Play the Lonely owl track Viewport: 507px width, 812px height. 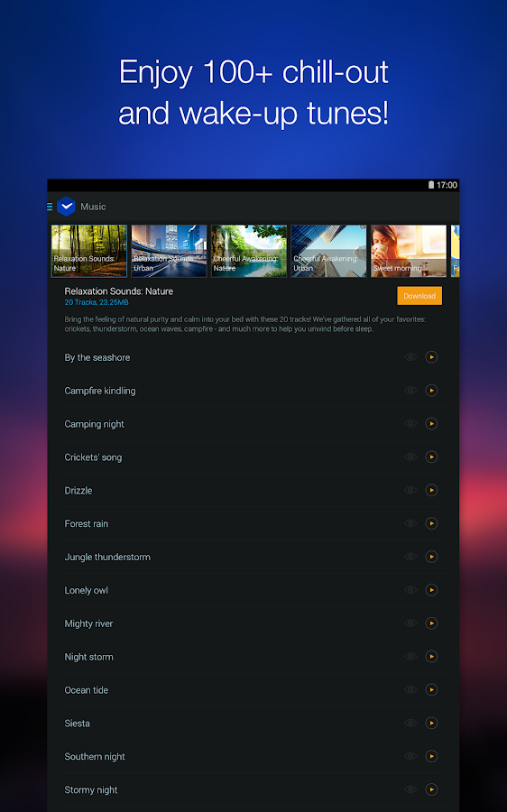click(x=431, y=590)
